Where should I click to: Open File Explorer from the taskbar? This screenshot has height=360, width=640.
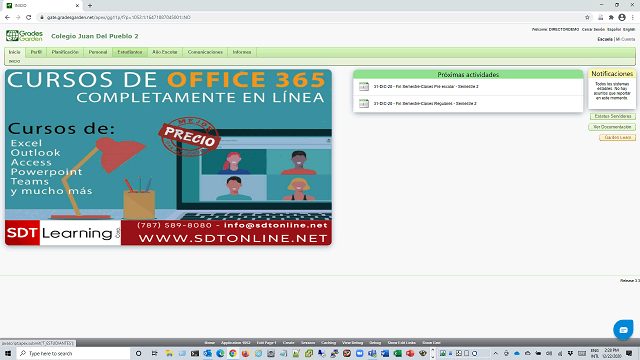(169, 353)
